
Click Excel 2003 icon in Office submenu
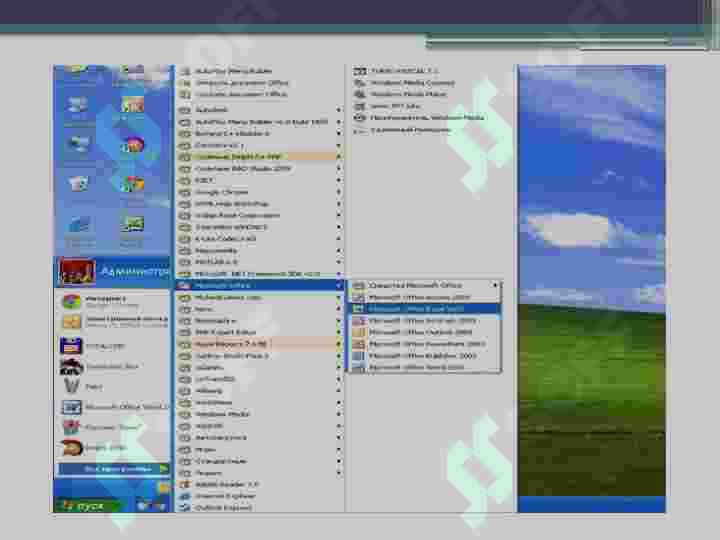(x=358, y=309)
